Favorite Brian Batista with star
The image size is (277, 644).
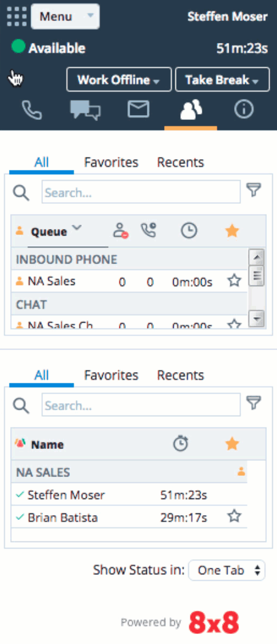click(234, 516)
